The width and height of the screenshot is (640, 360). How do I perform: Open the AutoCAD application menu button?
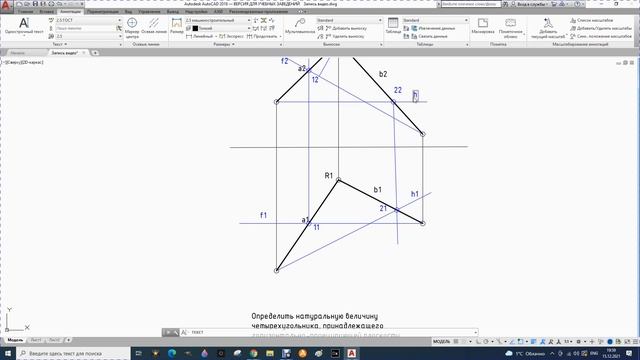[6, 7]
